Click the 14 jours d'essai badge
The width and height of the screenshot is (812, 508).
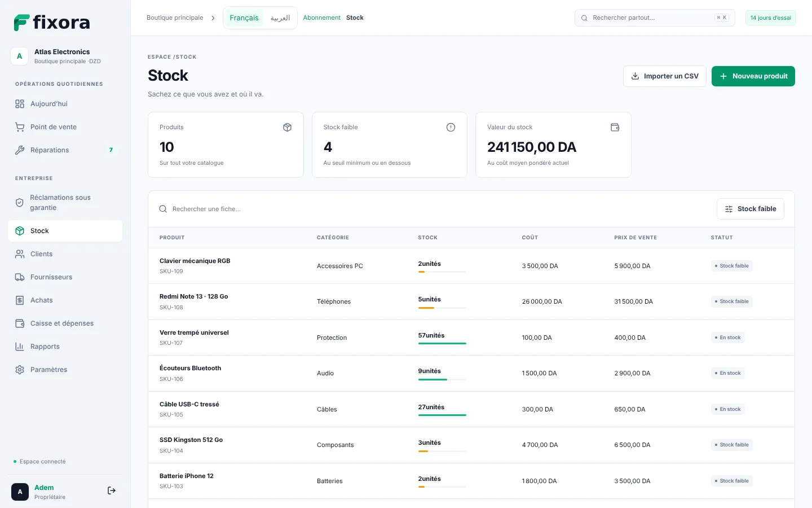[x=770, y=18]
